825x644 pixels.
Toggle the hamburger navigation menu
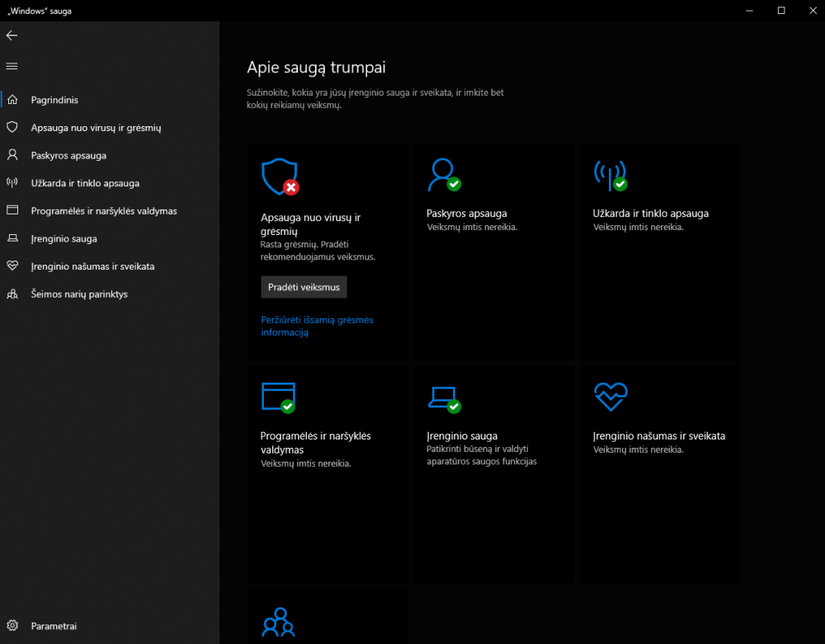pos(12,66)
